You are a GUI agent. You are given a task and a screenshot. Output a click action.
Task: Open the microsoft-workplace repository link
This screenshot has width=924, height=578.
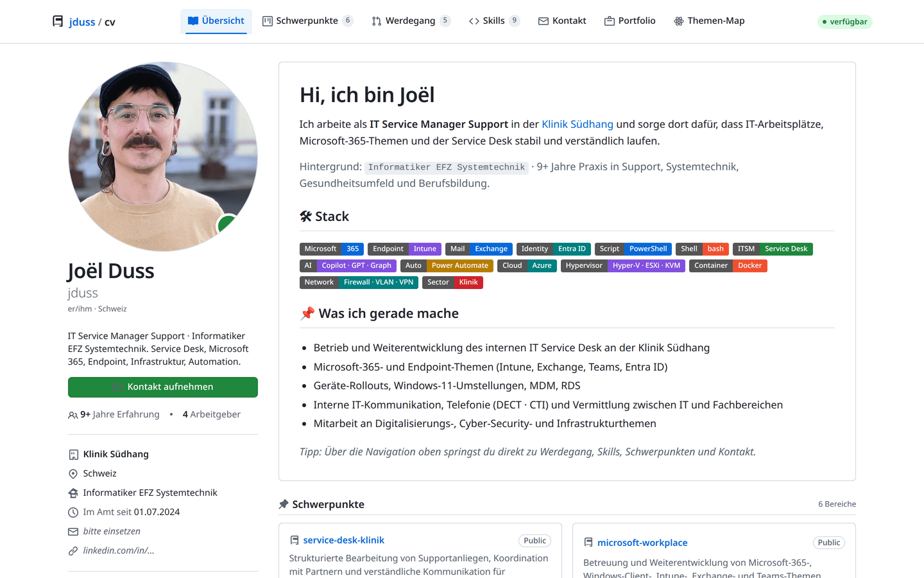642,543
